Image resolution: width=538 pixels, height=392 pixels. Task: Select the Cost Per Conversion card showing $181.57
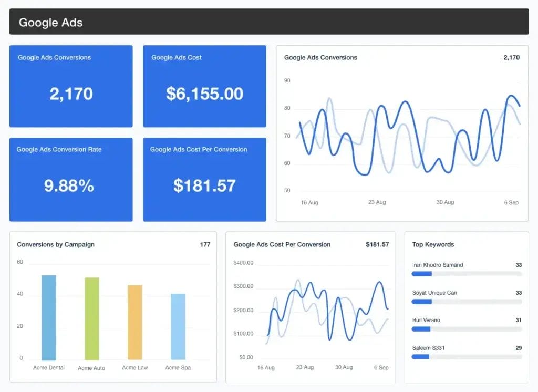[x=204, y=179]
